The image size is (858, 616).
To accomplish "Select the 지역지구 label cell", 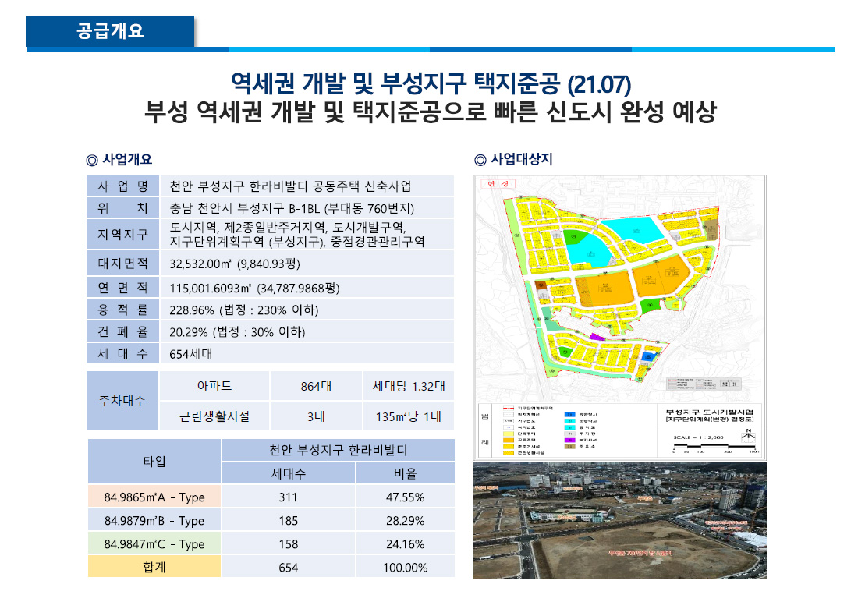I will point(122,234).
